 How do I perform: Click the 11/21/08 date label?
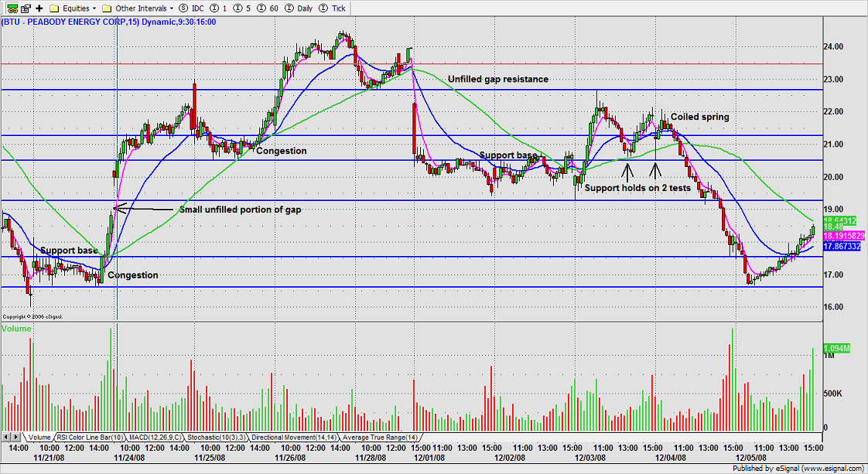click(49, 458)
